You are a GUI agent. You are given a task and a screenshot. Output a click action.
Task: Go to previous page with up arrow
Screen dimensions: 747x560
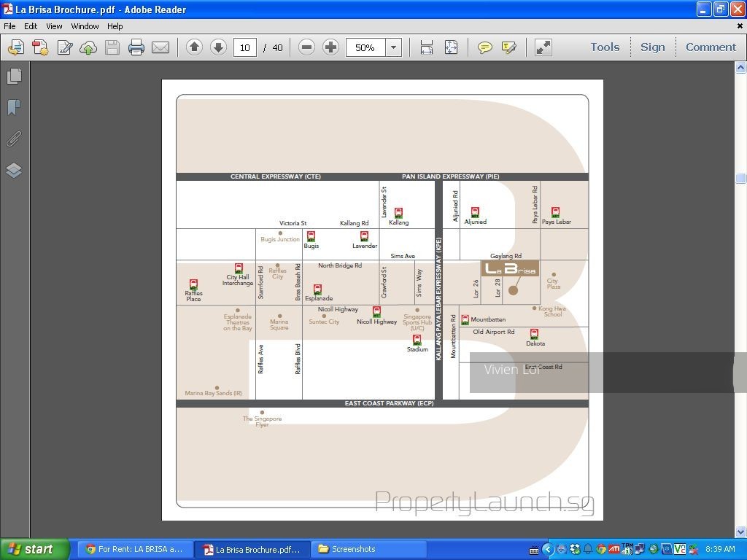pos(194,47)
